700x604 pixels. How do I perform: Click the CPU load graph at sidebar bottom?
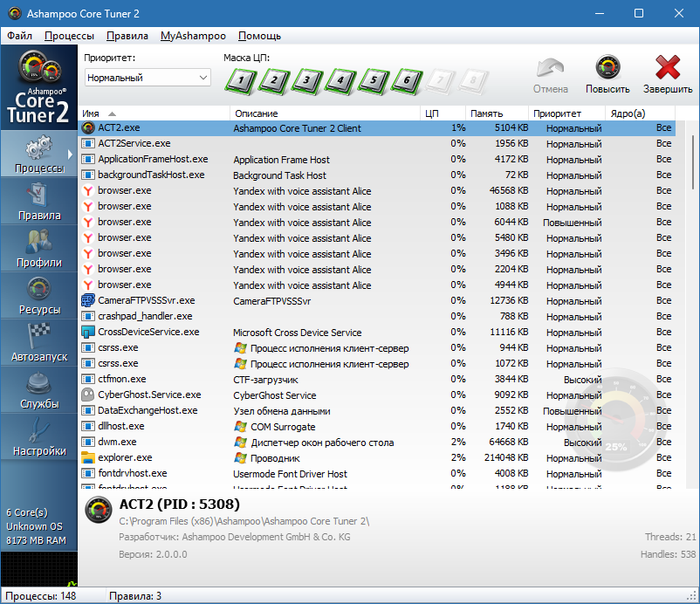[39, 569]
